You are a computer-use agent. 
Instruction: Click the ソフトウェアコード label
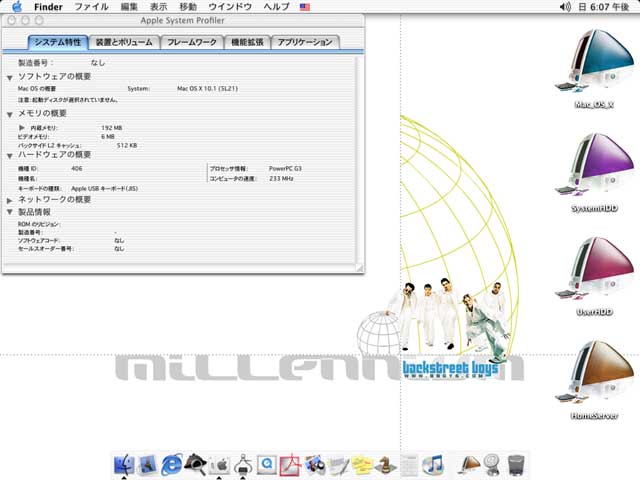(x=39, y=240)
